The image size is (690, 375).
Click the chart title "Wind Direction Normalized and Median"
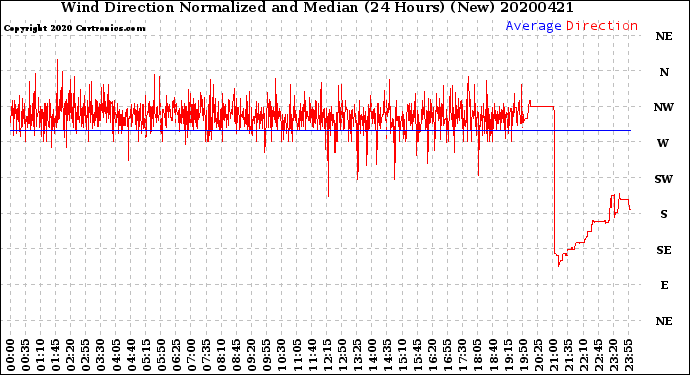coord(209,7)
